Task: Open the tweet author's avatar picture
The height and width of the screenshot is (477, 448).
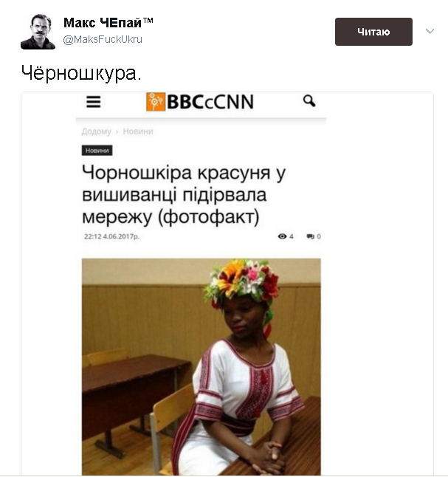Action: [x=38, y=32]
